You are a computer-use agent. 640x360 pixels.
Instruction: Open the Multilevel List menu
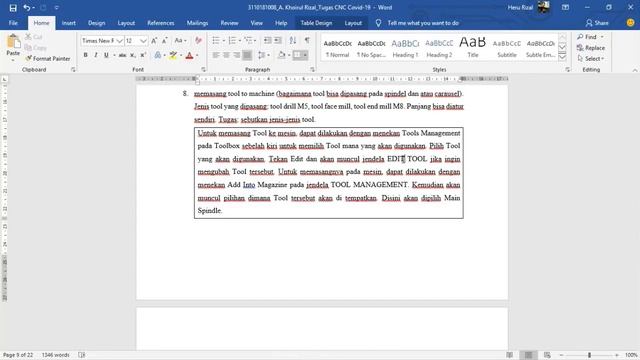[x=248, y=40]
